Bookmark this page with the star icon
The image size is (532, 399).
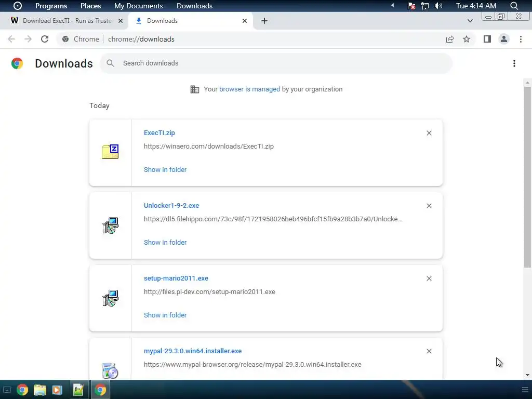click(x=467, y=39)
